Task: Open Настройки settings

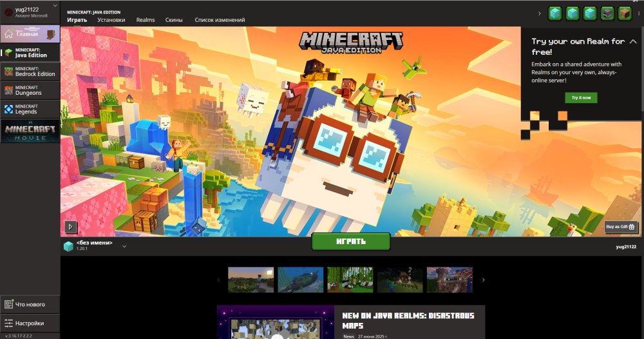Action: point(30,324)
